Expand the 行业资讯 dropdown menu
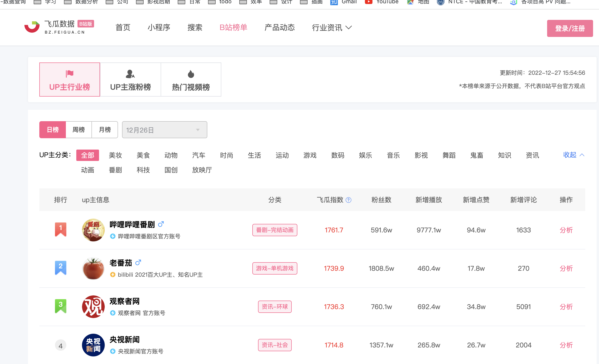The width and height of the screenshot is (599, 364). point(331,27)
